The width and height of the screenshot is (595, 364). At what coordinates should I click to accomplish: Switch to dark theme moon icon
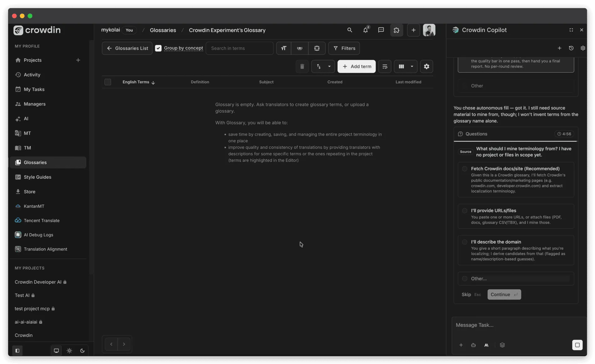pyautogui.click(x=82, y=351)
